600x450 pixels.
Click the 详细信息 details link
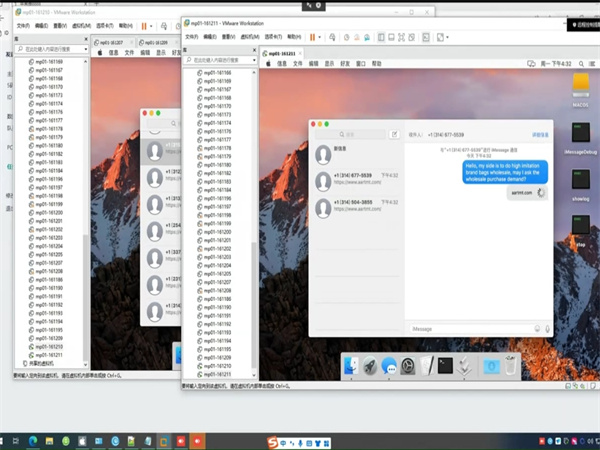click(540, 133)
